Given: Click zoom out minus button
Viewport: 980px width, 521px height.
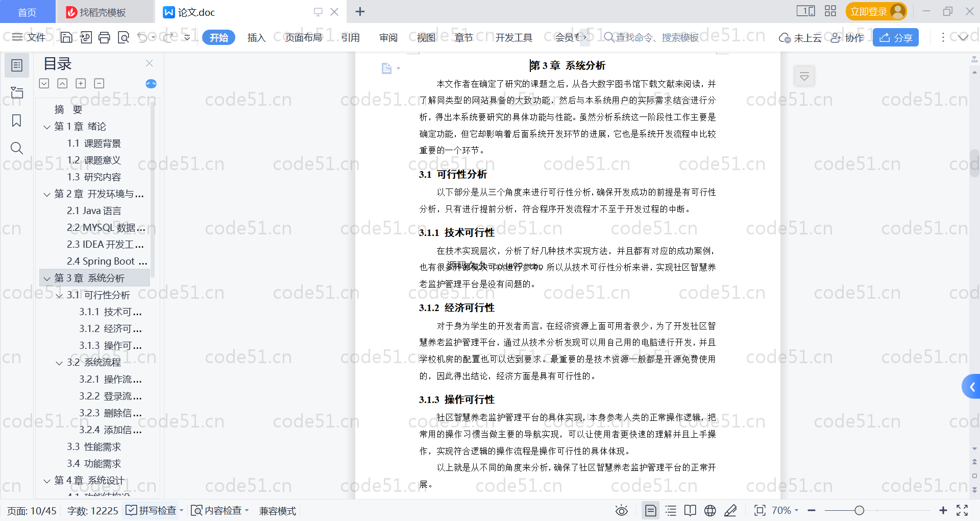Looking at the screenshot, I should 812,510.
